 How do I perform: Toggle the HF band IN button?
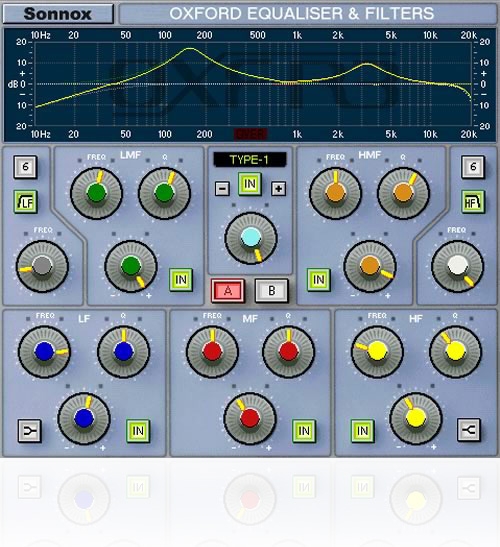click(x=362, y=431)
